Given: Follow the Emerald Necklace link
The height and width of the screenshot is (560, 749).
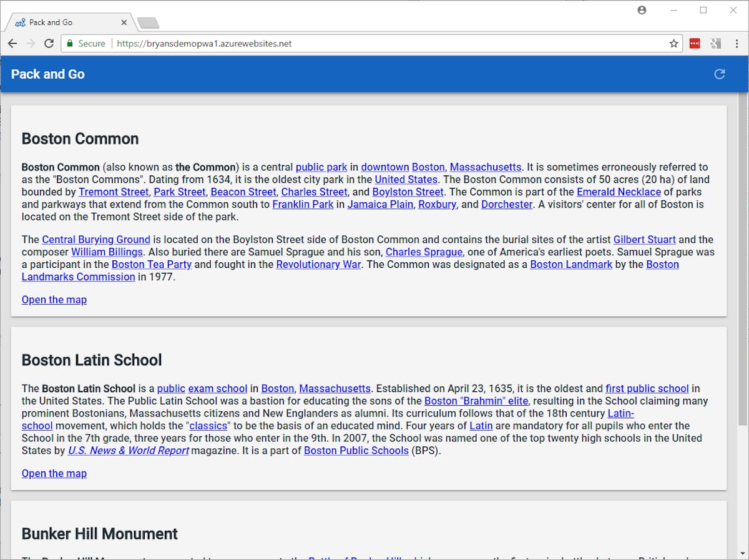Looking at the screenshot, I should [x=619, y=192].
